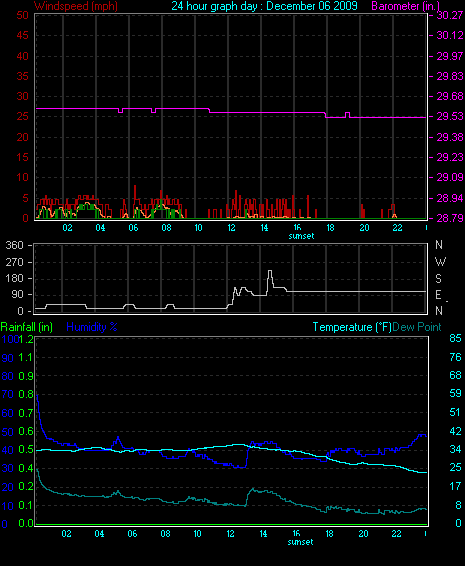The height and width of the screenshot is (566, 465).
Task: Click the 22 hour tick on temperature graph
Action: 396,534
